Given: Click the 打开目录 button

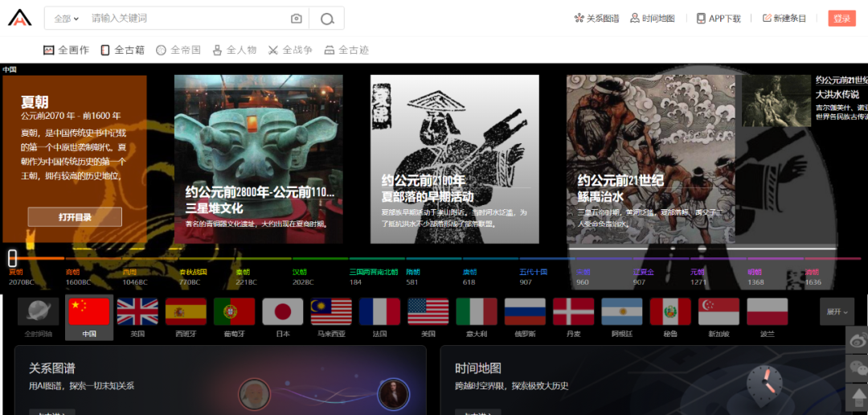Looking at the screenshot, I should [75, 217].
